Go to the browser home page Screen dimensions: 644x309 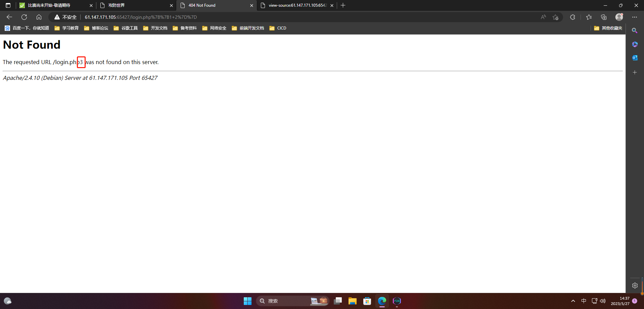[x=39, y=17]
